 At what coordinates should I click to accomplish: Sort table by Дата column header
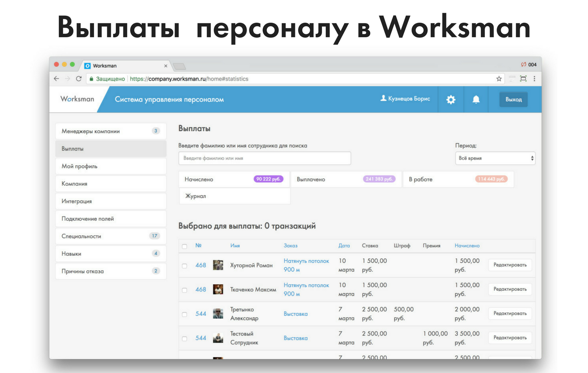344,246
